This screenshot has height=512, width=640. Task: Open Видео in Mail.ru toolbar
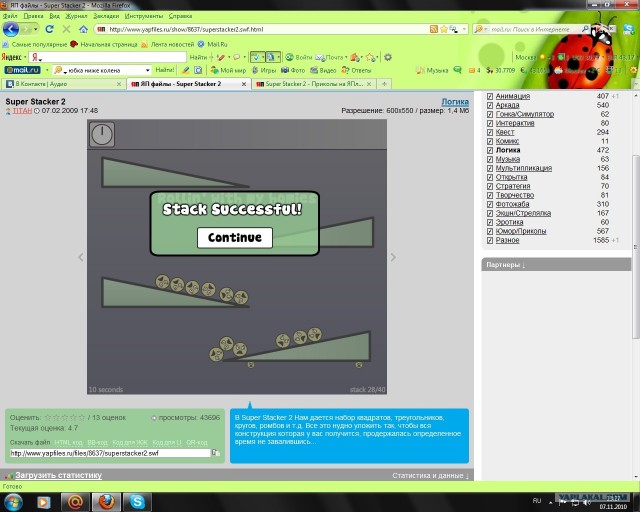[x=323, y=70]
